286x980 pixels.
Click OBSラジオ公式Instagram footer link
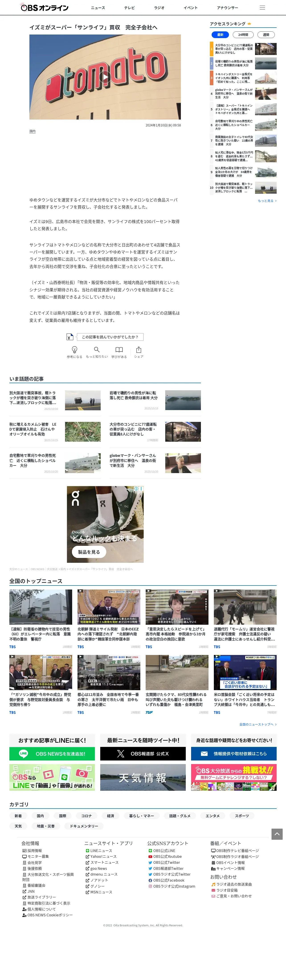click(x=172, y=886)
